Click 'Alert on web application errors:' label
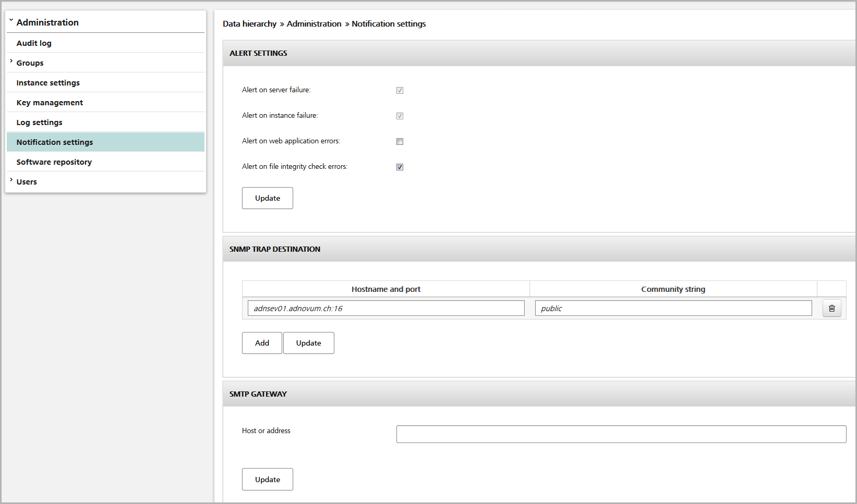The width and height of the screenshot is (857, 504). click(x=291, y=141)
